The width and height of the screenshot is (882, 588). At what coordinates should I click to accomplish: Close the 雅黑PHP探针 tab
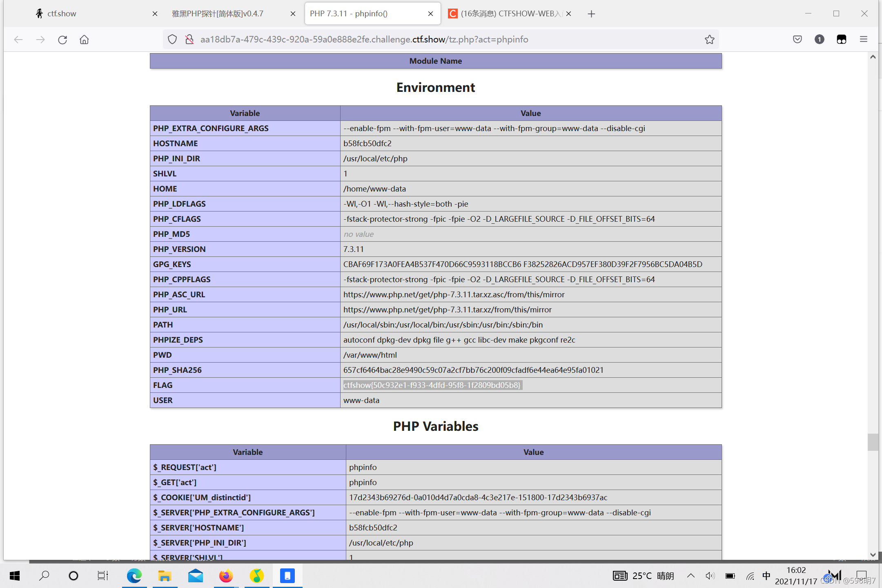coord(293,14)
